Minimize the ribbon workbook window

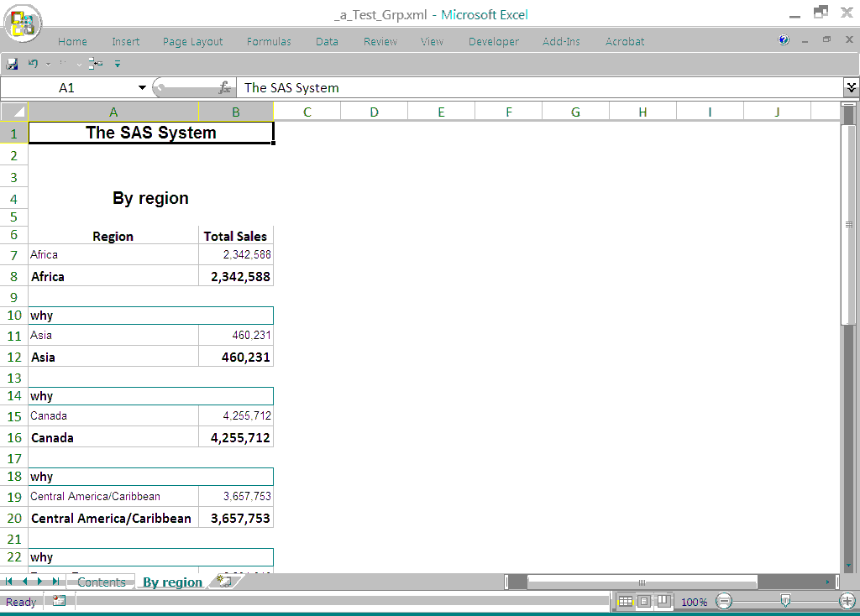click(x=805, y=40)
